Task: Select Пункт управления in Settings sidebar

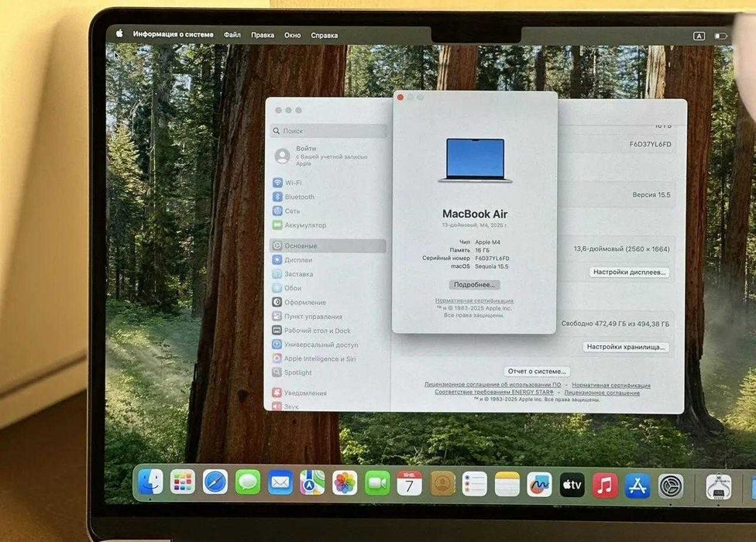Action: point(328,317)
